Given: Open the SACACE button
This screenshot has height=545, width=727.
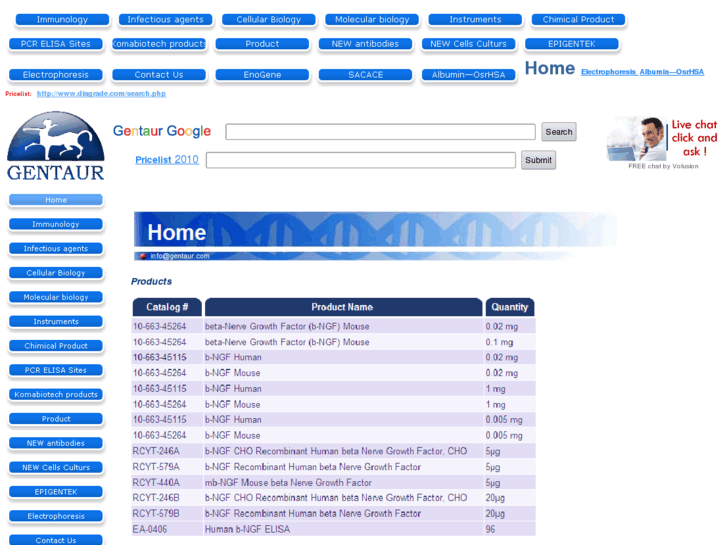Looking at the screenshot, I should click(365, 75).
